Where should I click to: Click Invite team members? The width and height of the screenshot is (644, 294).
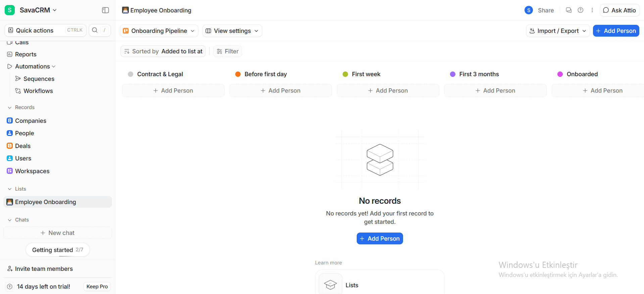coord(40,269)
